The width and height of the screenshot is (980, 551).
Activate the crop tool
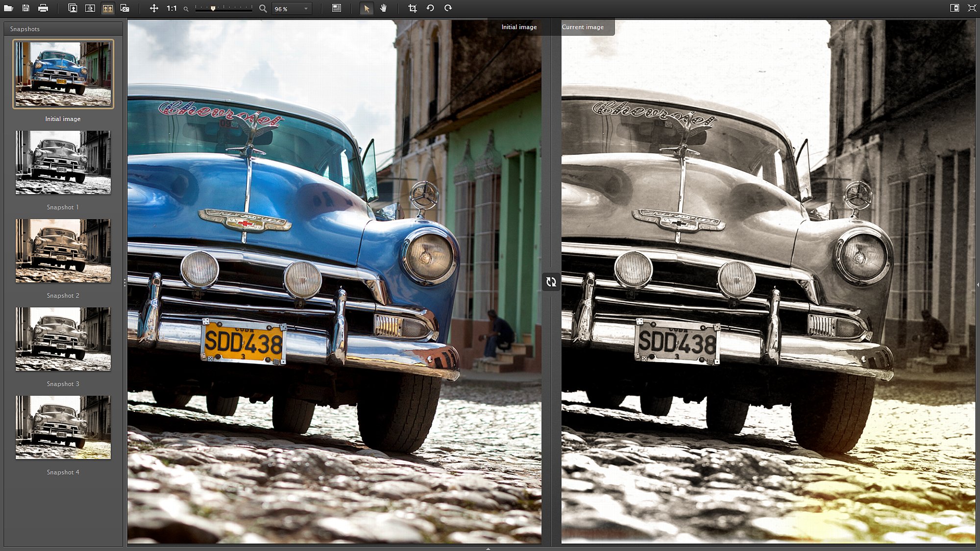click(x=413, y=8)
